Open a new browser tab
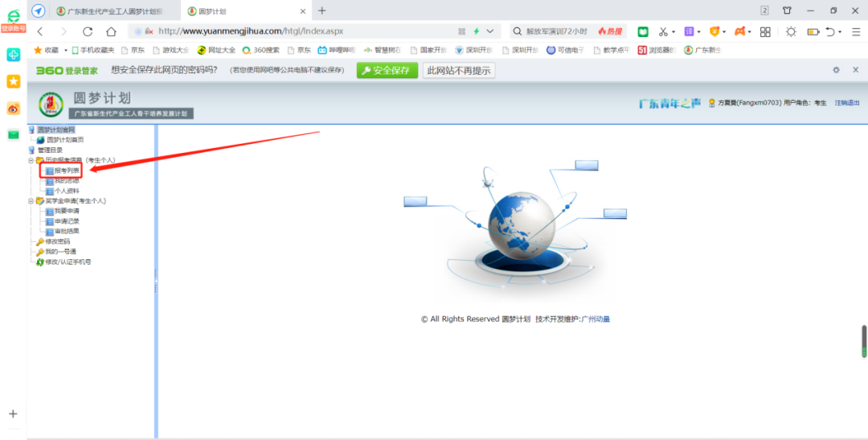The width and height of the screenshot is (868, 440). click(x=321, y=10)
